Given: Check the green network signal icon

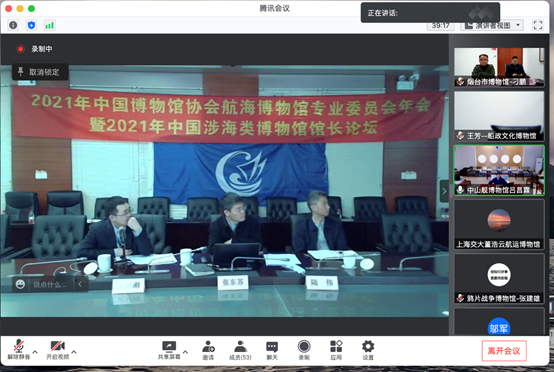Looking at the screenshot, I should [x=49, y=25].
